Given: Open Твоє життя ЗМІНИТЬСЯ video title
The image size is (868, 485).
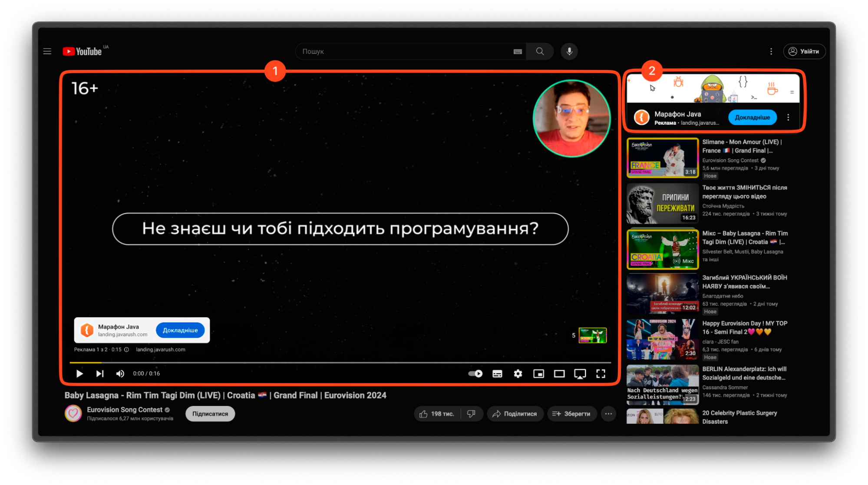Looking at the screenshot, I should click(x=744, y=192).
